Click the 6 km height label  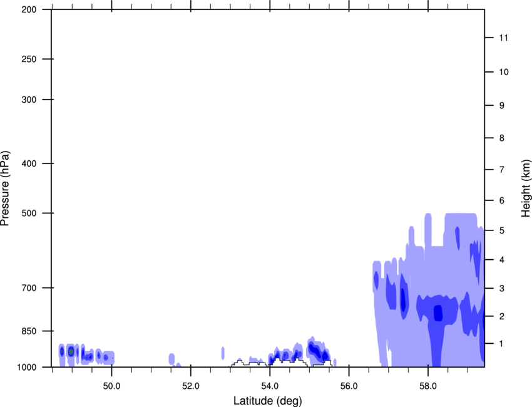click(x=502, y=200)
